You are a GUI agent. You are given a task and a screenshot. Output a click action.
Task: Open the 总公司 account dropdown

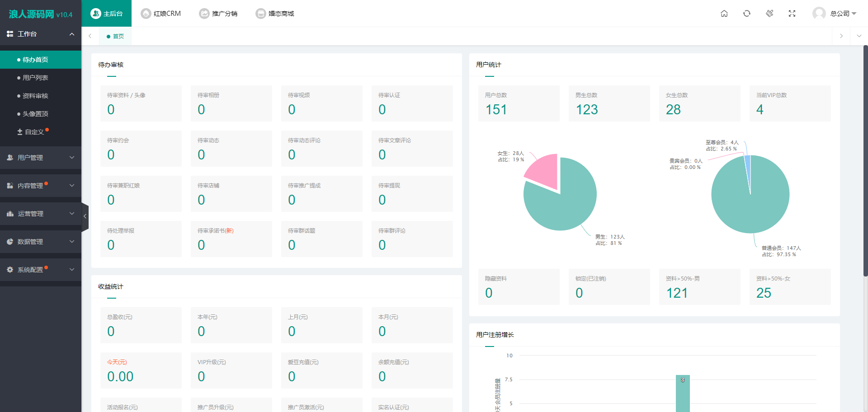[x=843, y=14]
